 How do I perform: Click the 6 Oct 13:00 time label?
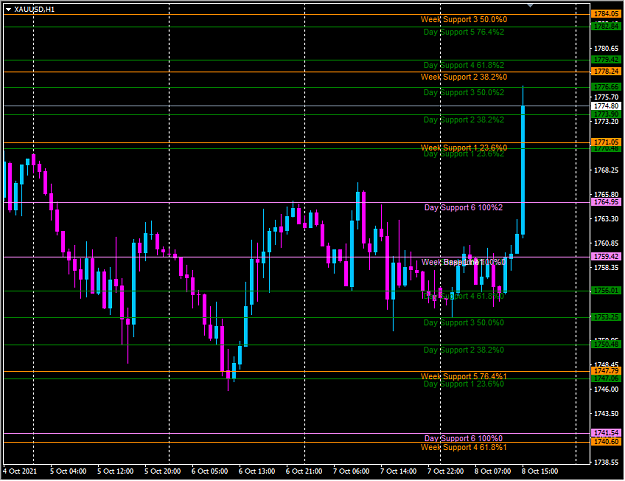[257, 471]
